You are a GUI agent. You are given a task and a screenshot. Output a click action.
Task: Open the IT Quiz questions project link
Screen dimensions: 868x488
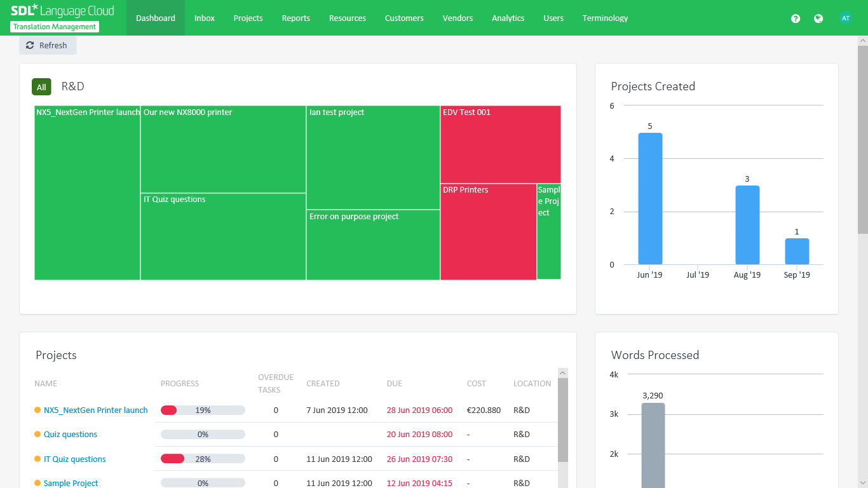click(x=74, y=459)
